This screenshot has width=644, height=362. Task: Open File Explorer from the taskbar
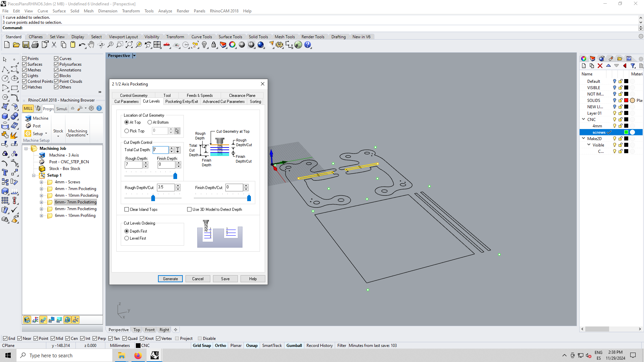121,355
